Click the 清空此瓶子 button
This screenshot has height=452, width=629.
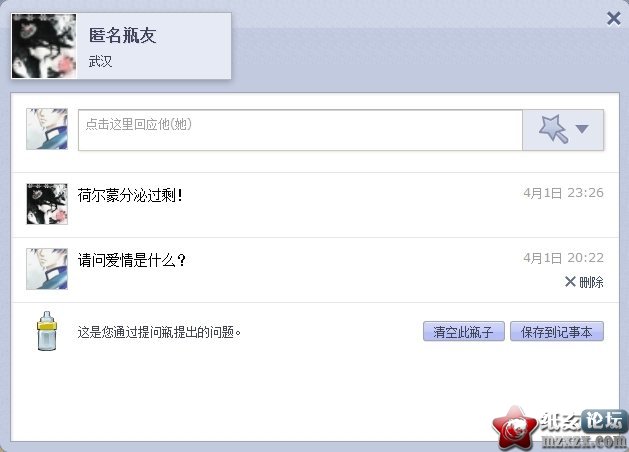tap(464, 331)
